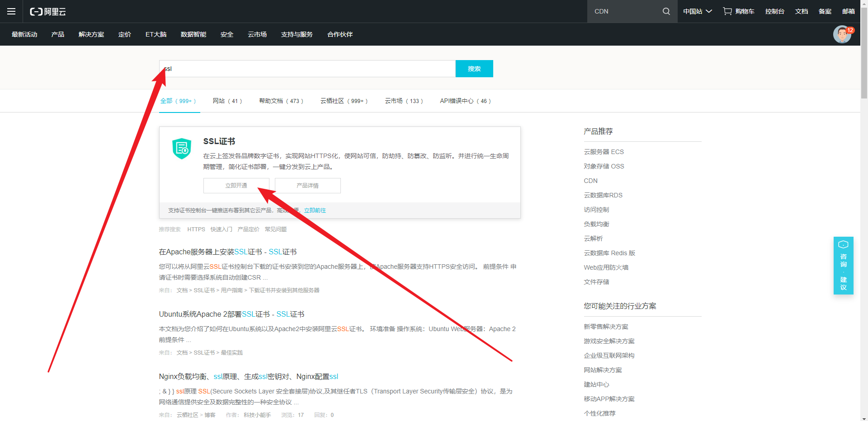868x421 pixels.
Task: Click 下载证书并安装到其他服务器 breadcrumb
Action: [x=284, y=290]
